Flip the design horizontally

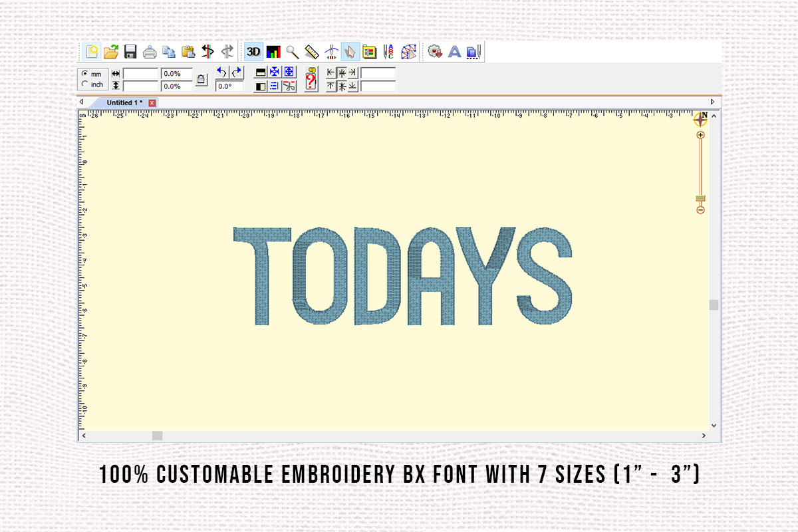point(207,53)
